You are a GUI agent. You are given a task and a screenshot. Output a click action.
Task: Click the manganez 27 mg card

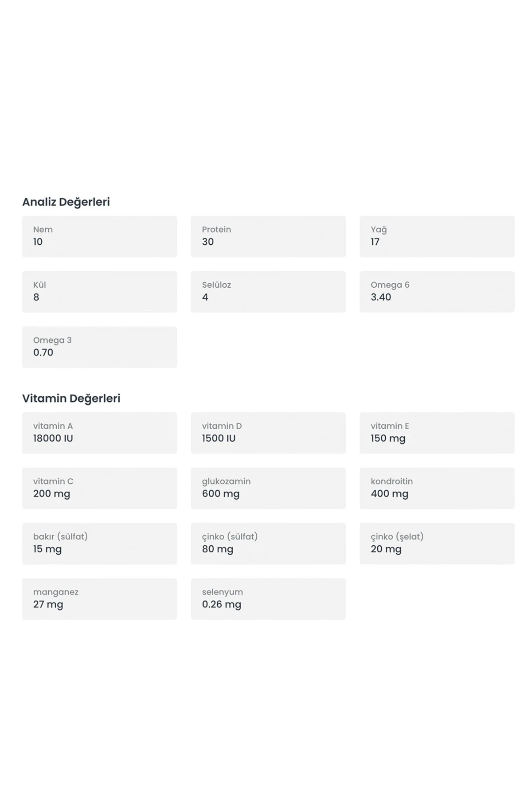coord(99,599)
